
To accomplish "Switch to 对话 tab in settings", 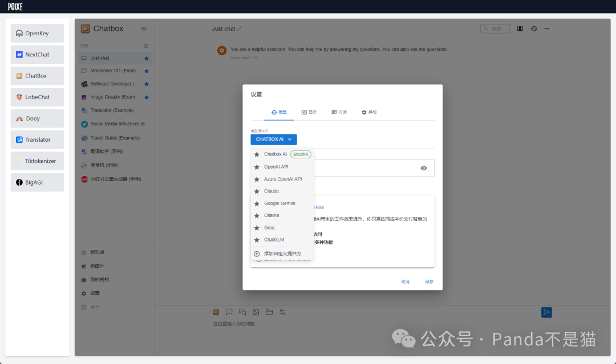I will (x=339, y=112).
